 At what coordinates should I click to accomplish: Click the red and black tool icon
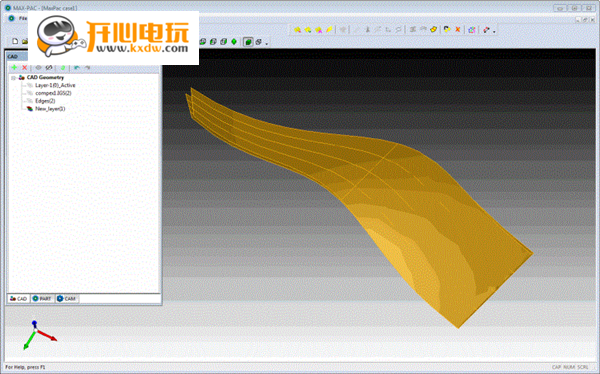pyautogui.click(x=486, y=29)
